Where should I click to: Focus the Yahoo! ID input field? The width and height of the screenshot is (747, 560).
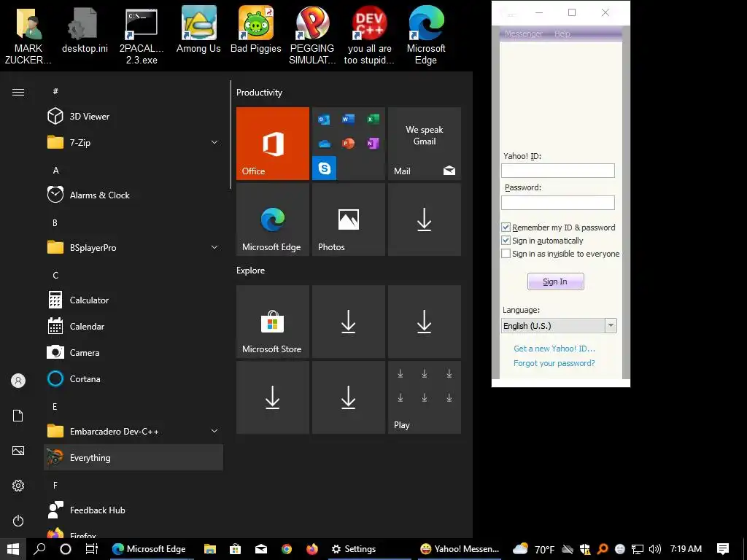coord(558,171)
